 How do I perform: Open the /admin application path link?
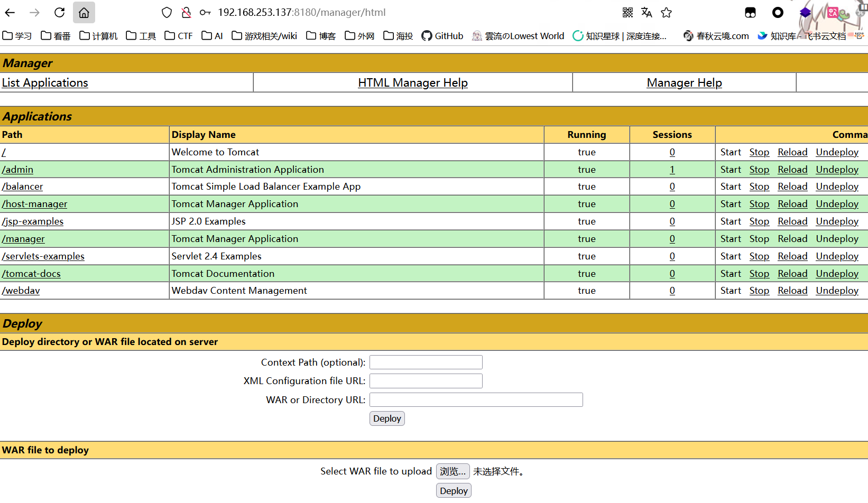point(17,170)
